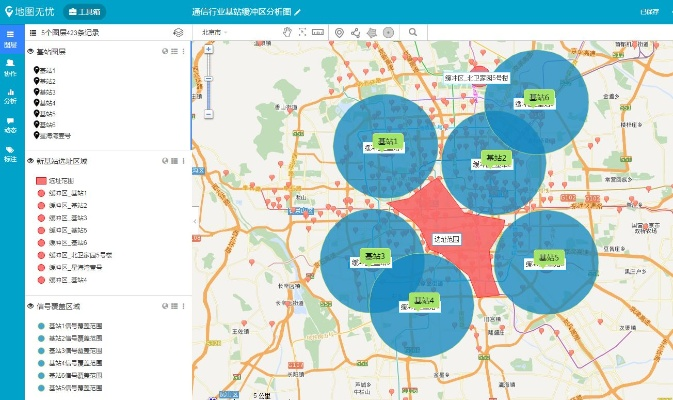Hide the second layer with its eye icon
This screenshot has width=673, height=400.
pos(31,160)
